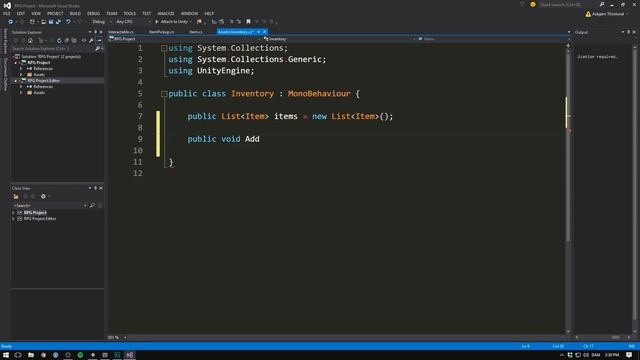640x360 pixels.
Task: Click the Save All toolbar icon
Action: click(58, 22)
